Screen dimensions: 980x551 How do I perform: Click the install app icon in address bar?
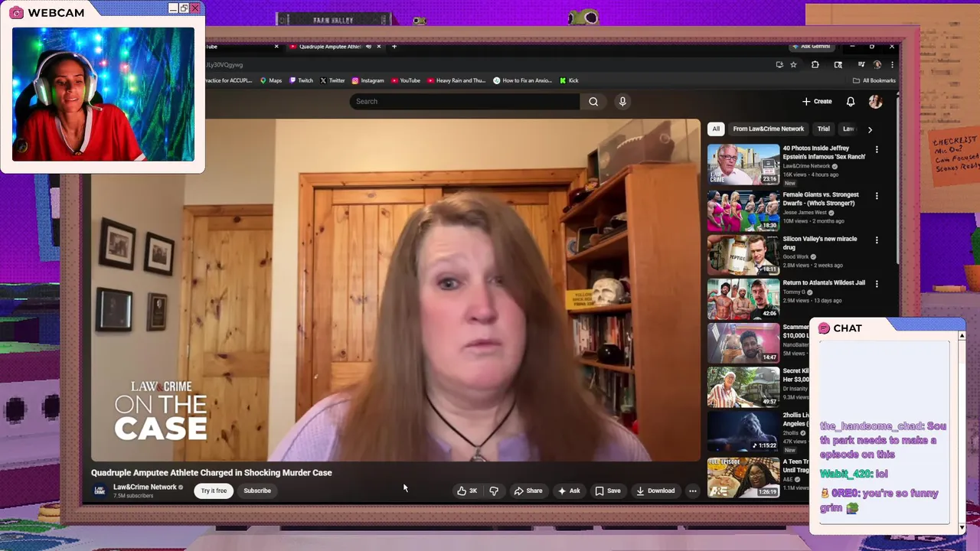[x=779, y=65]
